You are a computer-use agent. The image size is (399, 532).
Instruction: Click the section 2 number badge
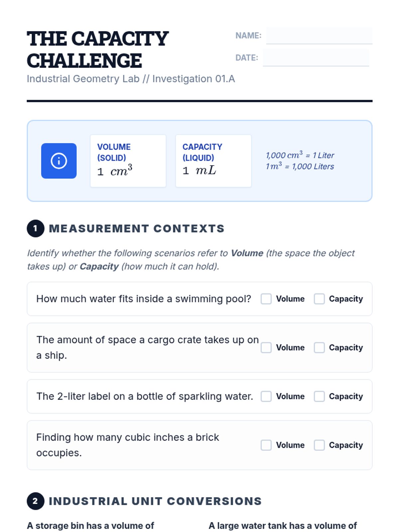point(36,501)
